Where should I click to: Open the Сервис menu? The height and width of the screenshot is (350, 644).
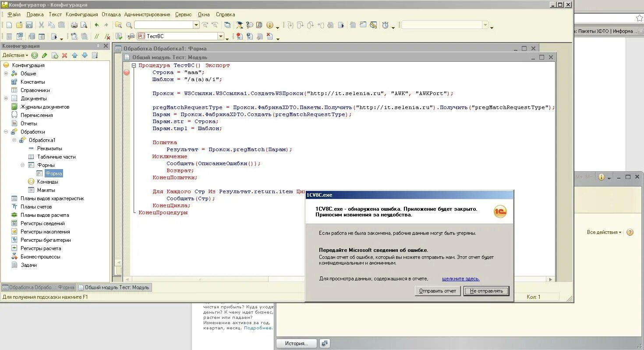[184, 14]
